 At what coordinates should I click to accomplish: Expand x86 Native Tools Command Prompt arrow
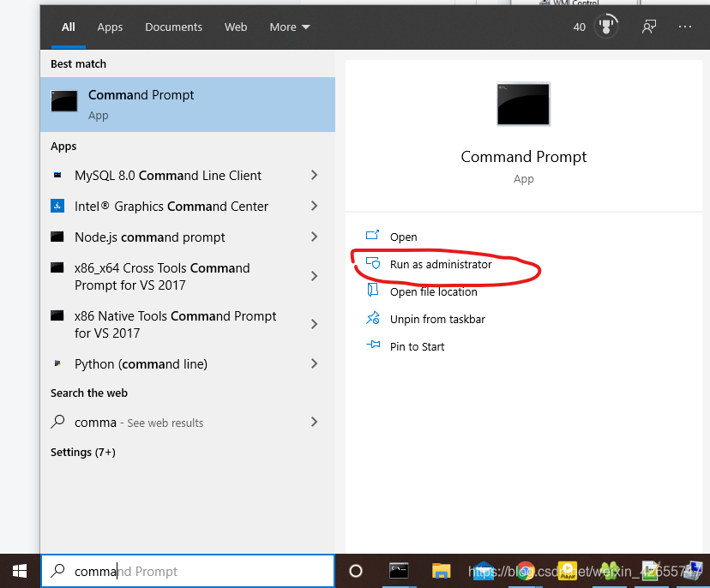pos(314,324)
